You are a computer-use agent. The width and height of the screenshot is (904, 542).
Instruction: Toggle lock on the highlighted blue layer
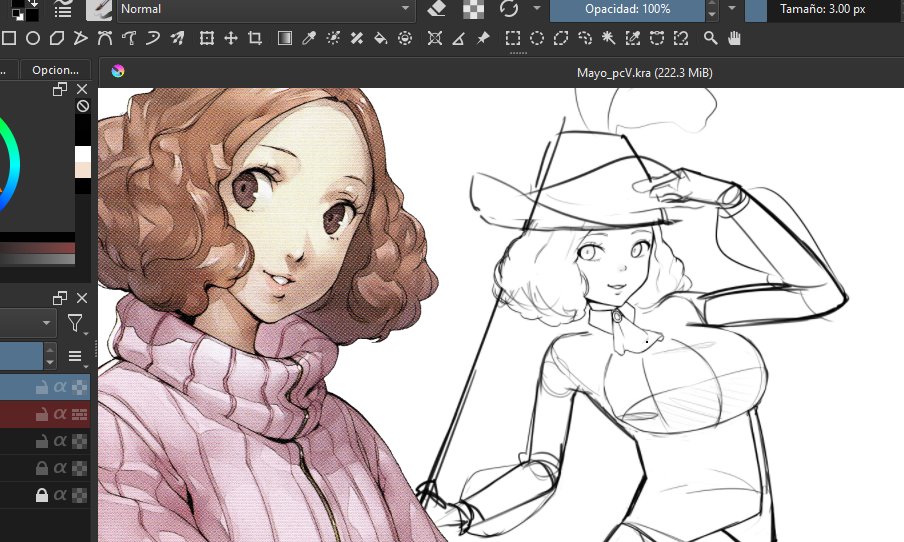tap(42, 387)
